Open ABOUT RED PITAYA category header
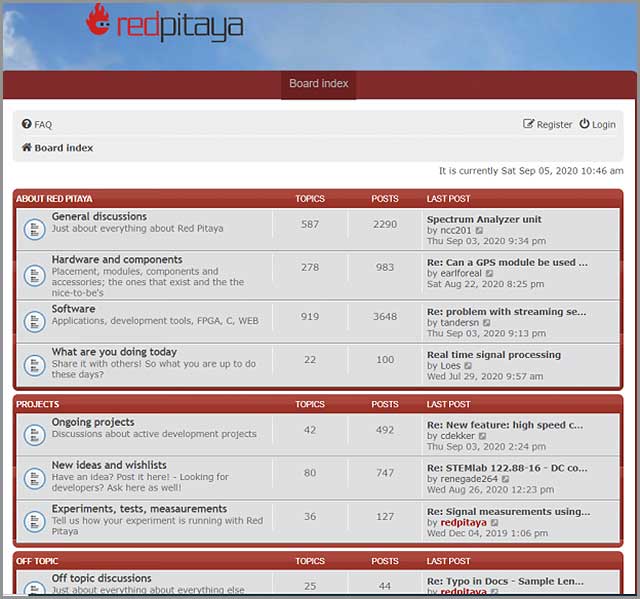The image size is (640, 599). (54, 199)
